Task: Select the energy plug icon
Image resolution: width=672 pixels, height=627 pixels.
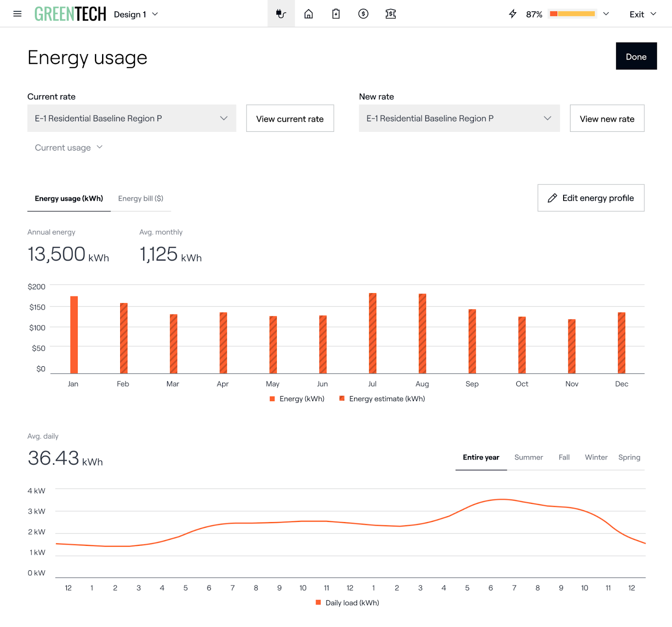Action: [x=281, y=14]
